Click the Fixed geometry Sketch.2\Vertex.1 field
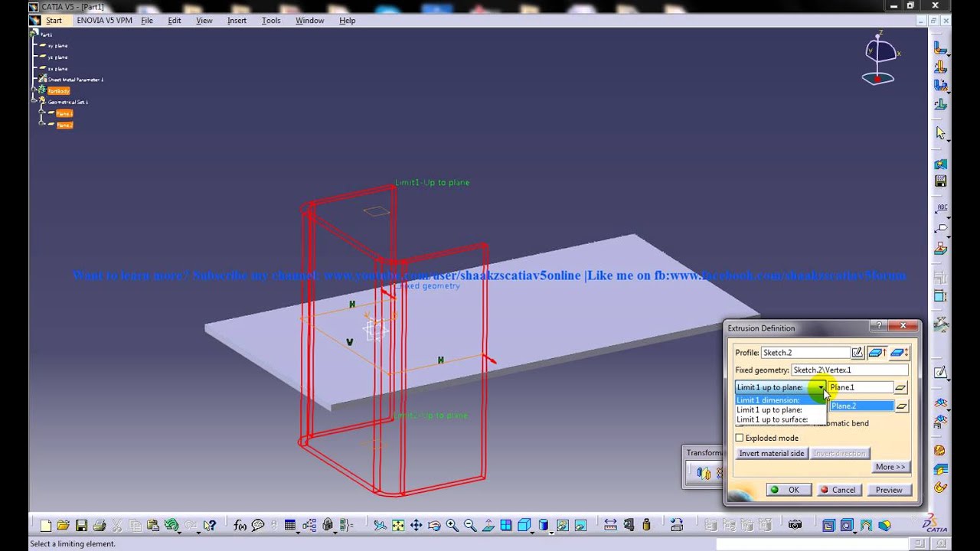 [850, 370]
